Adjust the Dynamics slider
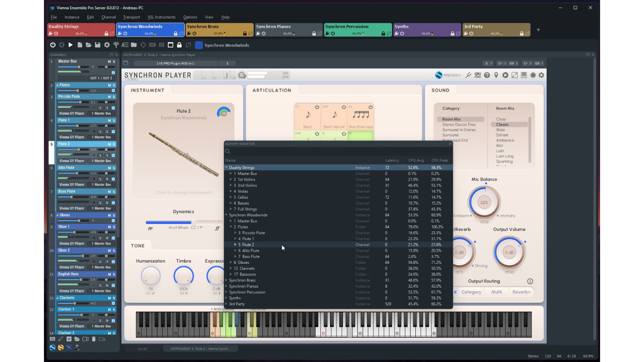 click(184, 222)
